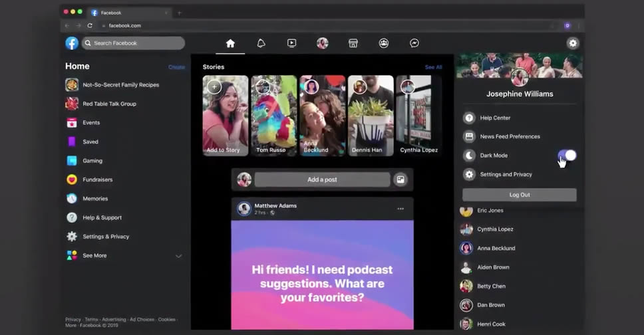Click the photo icon beside Add a post

pyautogui.click(x=400, y=179)
